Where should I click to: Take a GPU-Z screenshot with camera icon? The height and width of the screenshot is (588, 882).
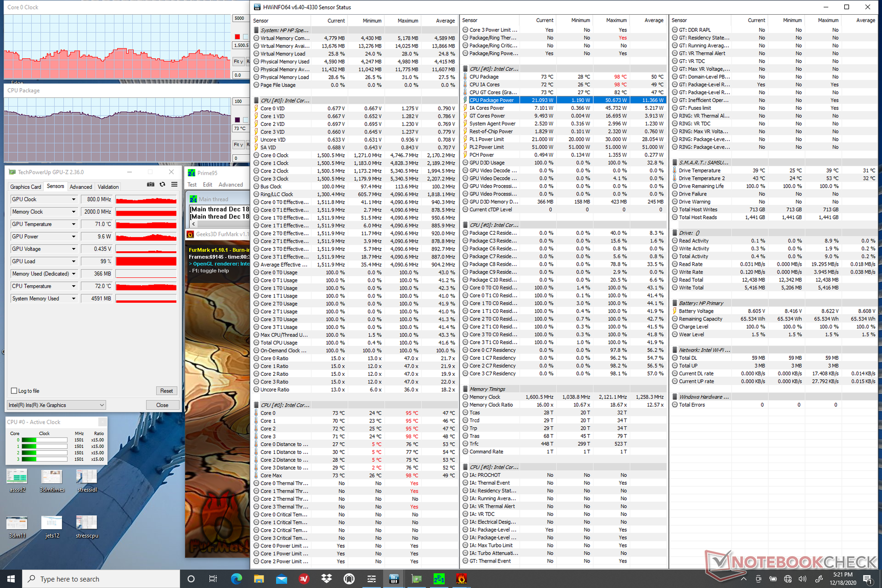click(150, 184)
